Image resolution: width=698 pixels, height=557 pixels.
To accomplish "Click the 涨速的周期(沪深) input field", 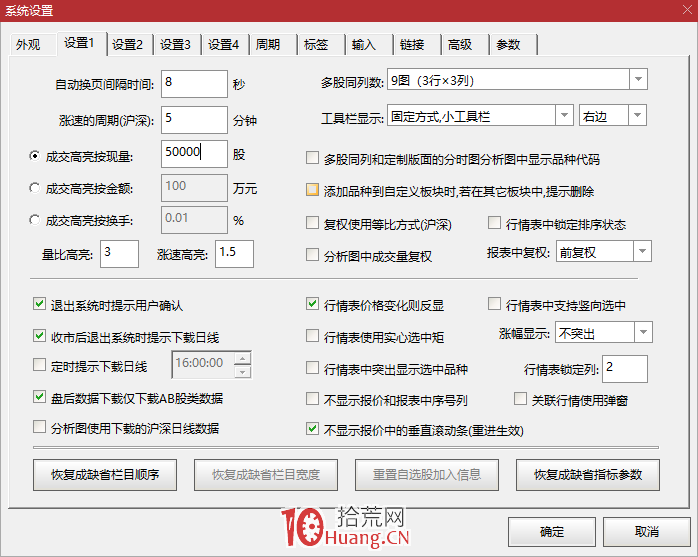I will pos(194,120).
